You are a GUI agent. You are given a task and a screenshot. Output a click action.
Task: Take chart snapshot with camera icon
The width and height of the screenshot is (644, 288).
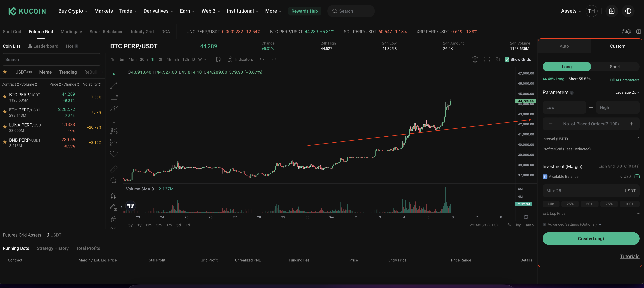(497, 59)
